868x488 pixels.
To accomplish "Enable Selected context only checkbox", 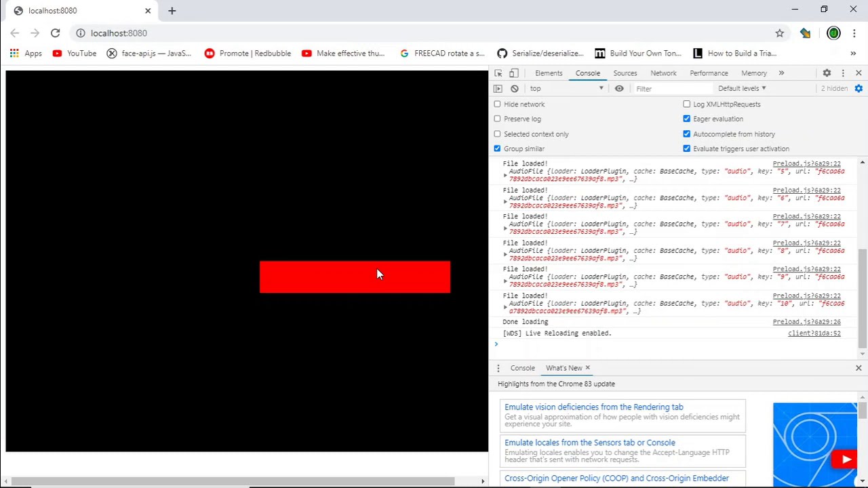I will coord(497,134).
